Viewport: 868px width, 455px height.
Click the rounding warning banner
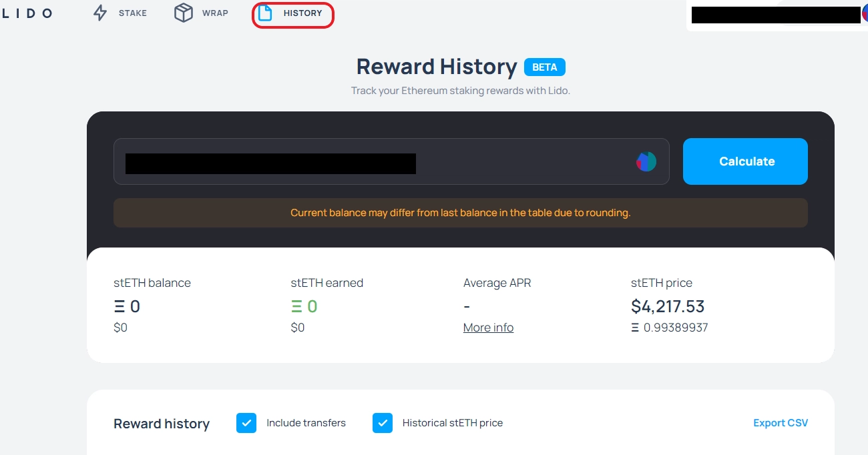460,213
